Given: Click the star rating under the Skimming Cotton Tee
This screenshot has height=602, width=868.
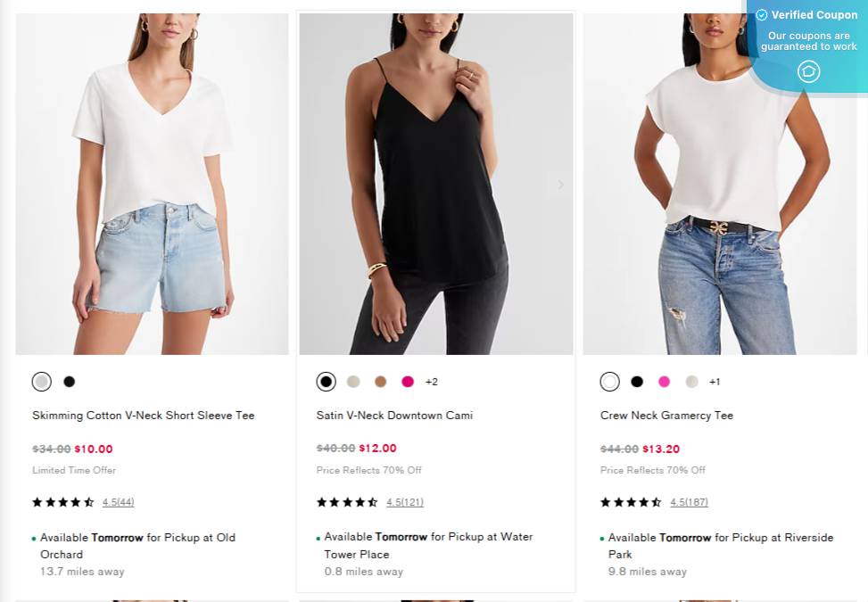Looking at the screenshot, I should 62,502.
